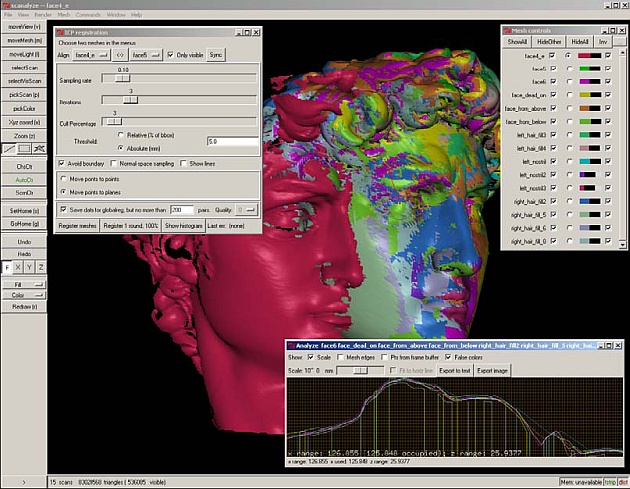Open the face4_e align mesh dropdown

coord(92,55)
